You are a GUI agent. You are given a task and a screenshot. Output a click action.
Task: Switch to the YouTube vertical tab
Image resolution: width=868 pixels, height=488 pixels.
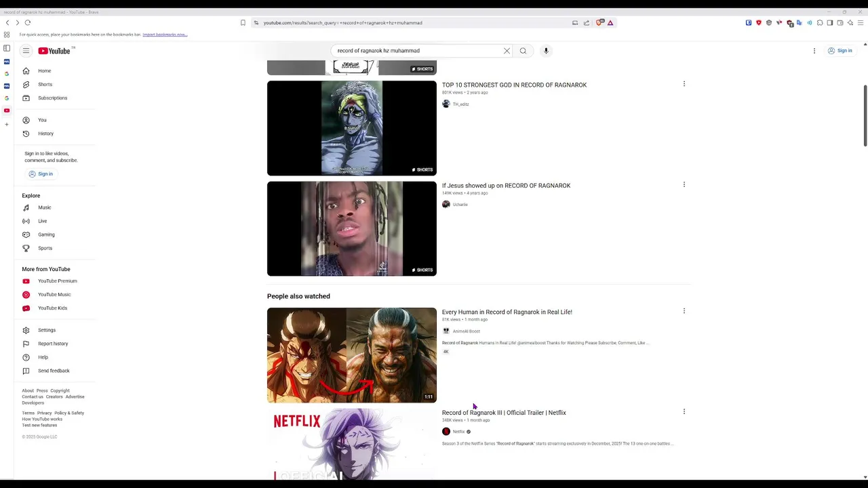pyautogui.click(x=7, y=110)
